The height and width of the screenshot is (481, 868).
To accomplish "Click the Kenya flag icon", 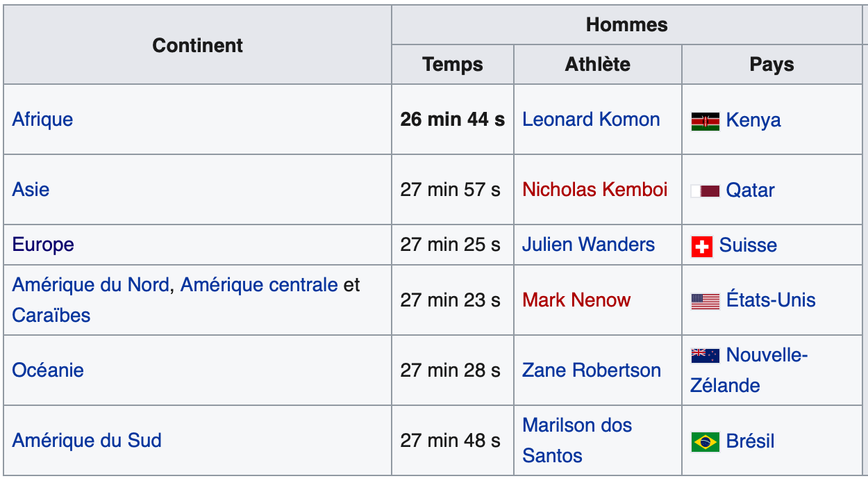I will 705,121.
